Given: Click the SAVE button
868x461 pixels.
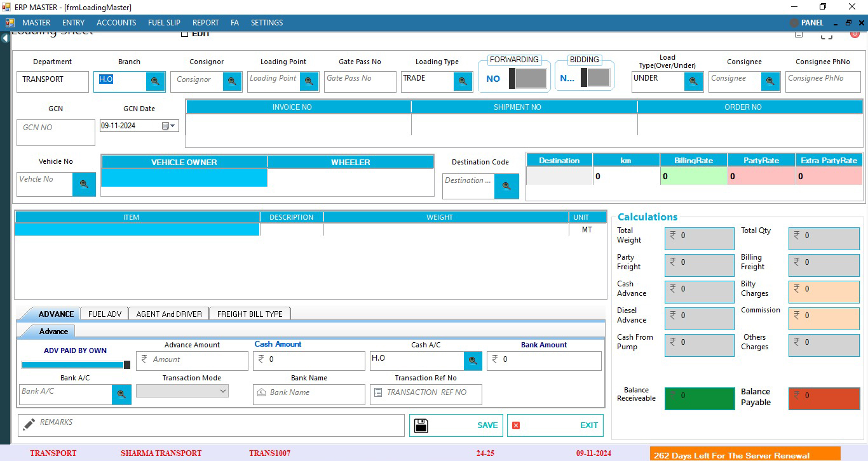Looking at the screenshot, I should [456, 425].
